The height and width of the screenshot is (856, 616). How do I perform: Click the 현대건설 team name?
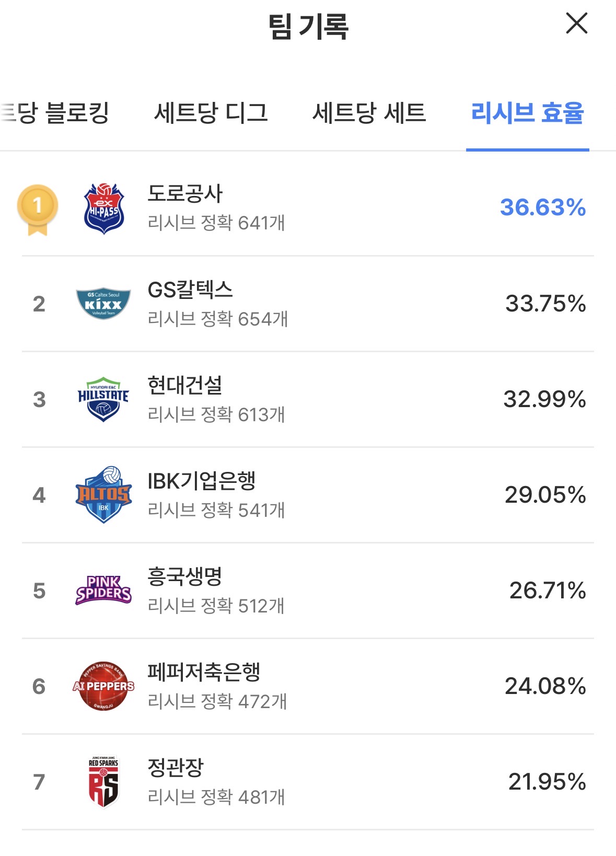tap(185, 385)
